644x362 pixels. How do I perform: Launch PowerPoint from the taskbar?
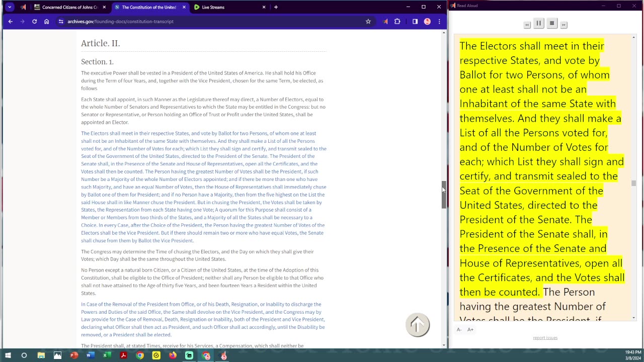74,355
